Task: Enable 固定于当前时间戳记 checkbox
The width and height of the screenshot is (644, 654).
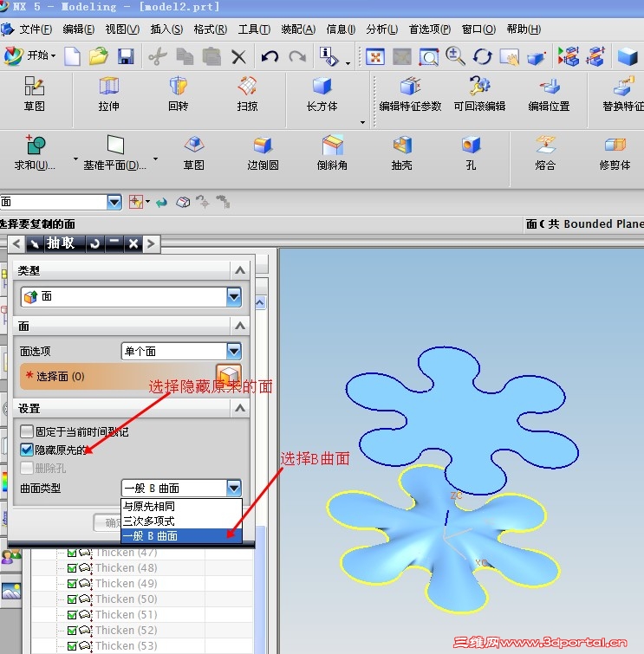Action: click(x=27, y=431)
